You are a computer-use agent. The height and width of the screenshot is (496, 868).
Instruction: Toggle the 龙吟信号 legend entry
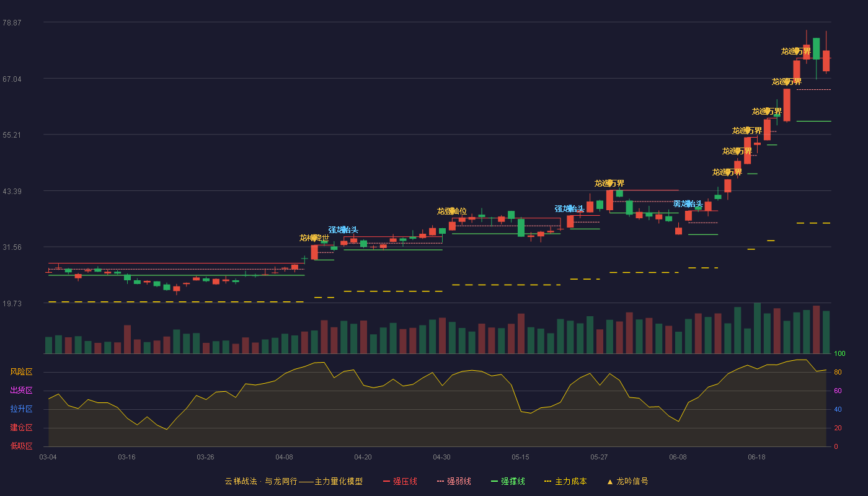tap(627, 481)
